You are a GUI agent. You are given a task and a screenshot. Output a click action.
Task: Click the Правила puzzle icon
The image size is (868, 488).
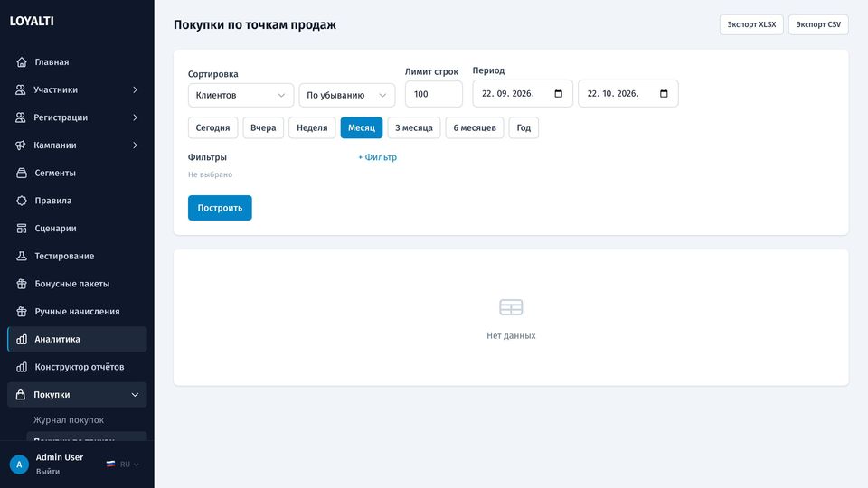pyautogui.click(x=22, y=201)
